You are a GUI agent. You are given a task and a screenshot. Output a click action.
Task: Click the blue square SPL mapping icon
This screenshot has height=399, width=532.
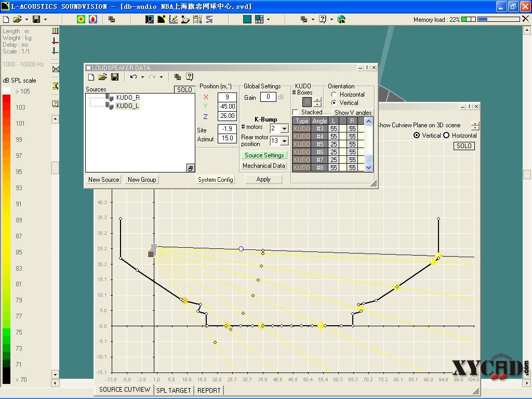click(93, 19)
